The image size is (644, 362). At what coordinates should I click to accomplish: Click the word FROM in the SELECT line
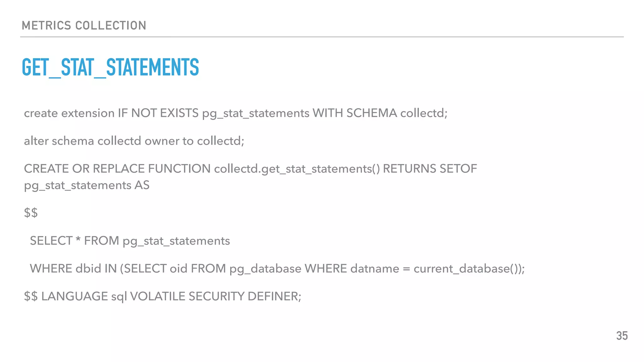[x=101, y=241]
